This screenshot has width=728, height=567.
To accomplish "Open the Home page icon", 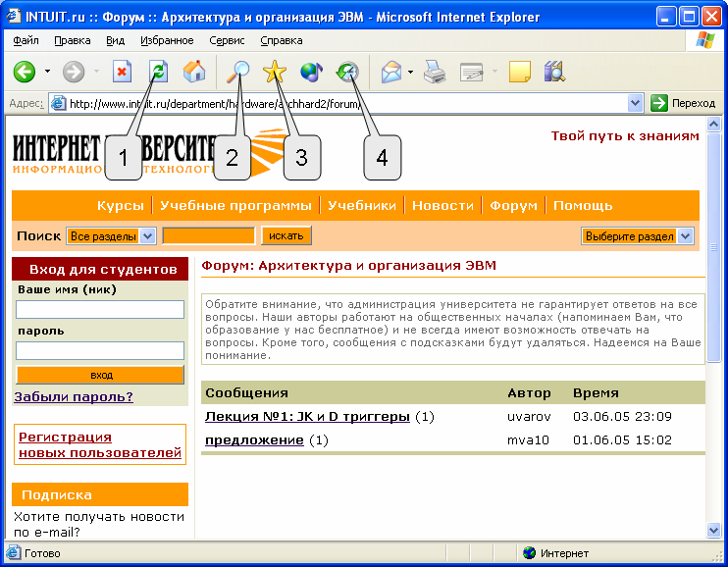I will 194,72.
